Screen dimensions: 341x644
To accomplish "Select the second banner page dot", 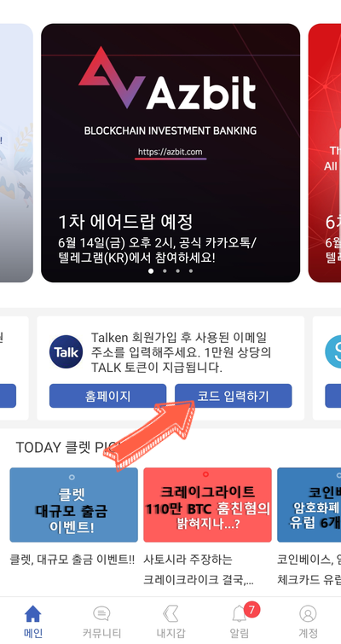I will click(x=165, y=271).
